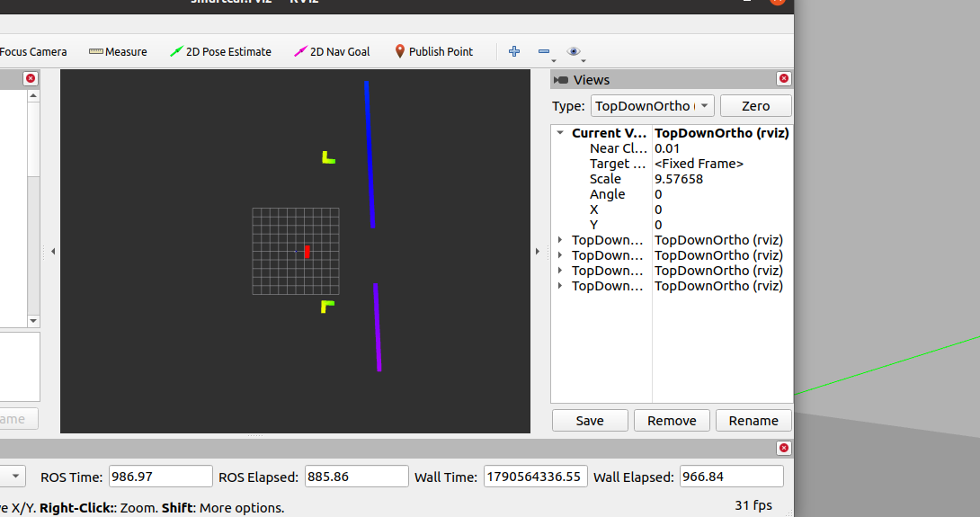This screenshot has width=980, height=517.
Task: Click the 31 fps status text
Action: tap(753, 505)
